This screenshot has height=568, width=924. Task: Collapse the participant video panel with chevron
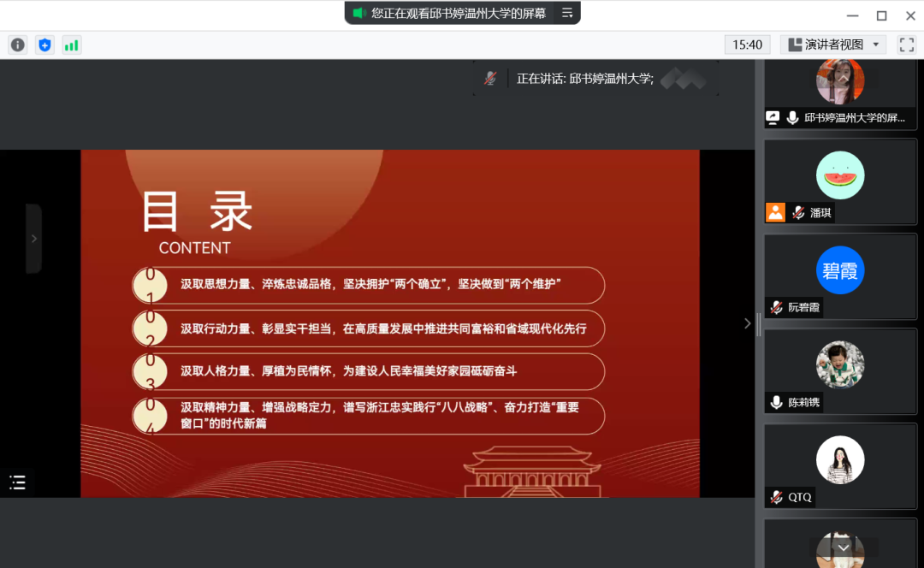coord(747,323)
